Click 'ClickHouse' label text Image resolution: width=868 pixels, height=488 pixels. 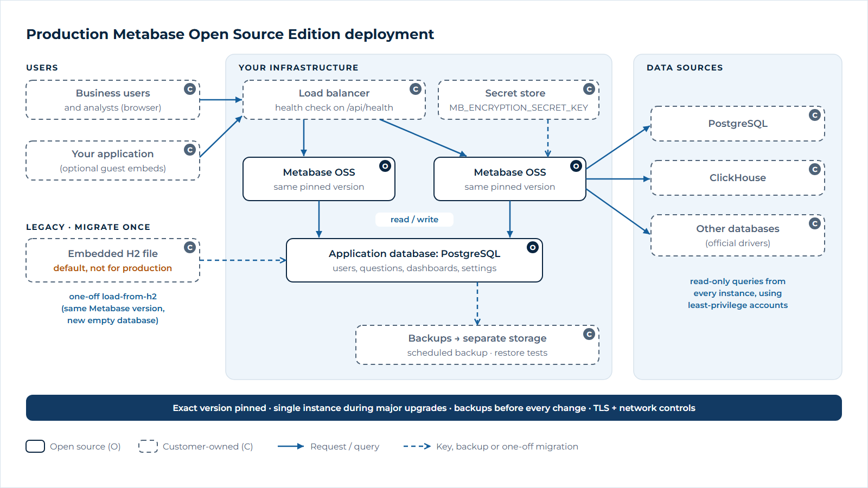click(738, 178)
